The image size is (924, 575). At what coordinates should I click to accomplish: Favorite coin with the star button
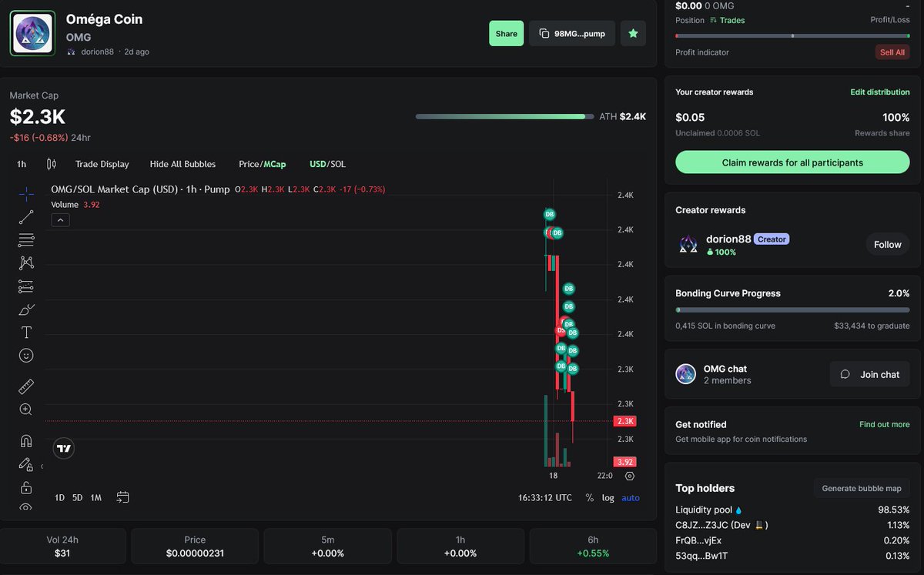point(633,34)
